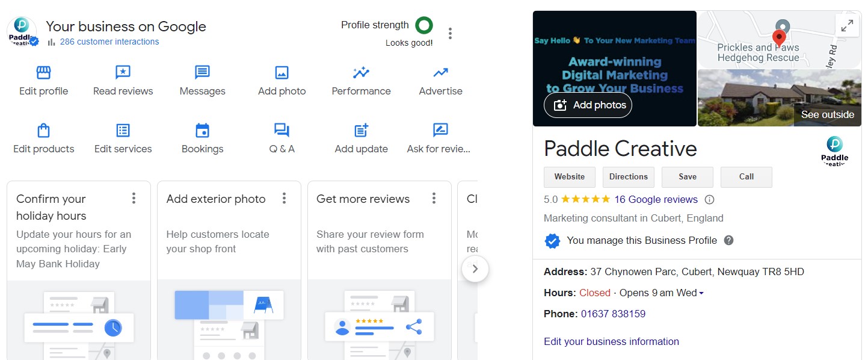Open the Advertise icon
This screenshot has height=360, width=868.
coord(440,72)
